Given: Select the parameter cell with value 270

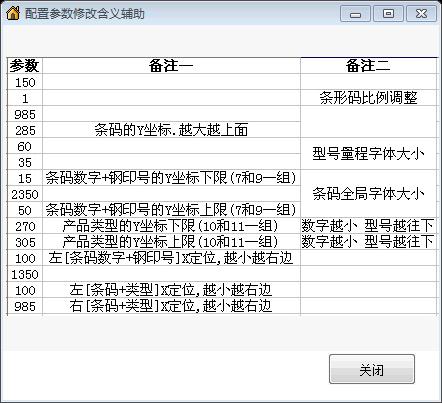Looking at the screenshot, I should [x=25, y=226].
